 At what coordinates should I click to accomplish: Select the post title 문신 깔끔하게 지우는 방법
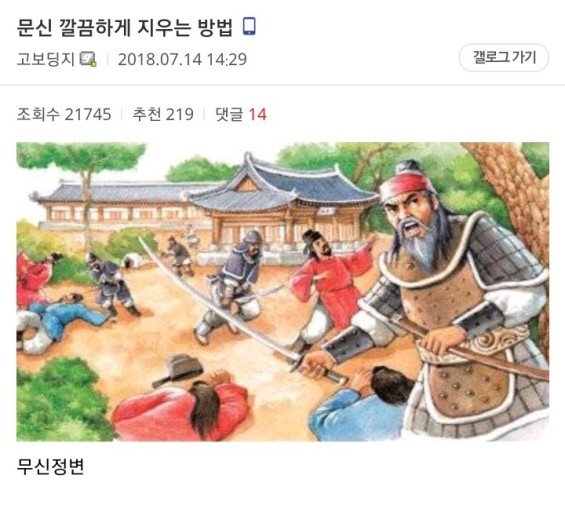[125, 27]
